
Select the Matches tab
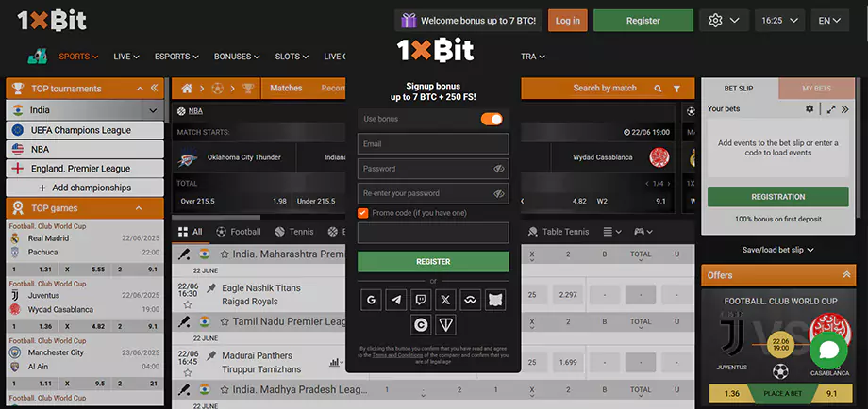tap(286, 88)
